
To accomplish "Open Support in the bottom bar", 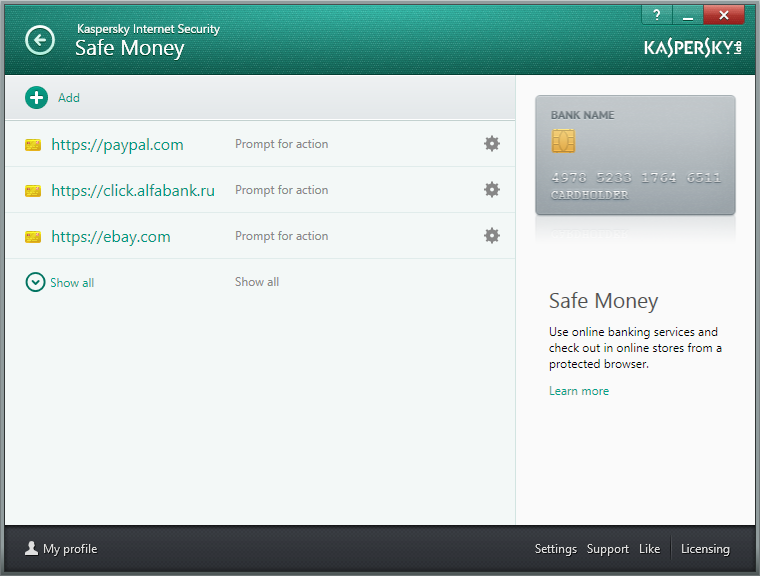I will point(607,549).
